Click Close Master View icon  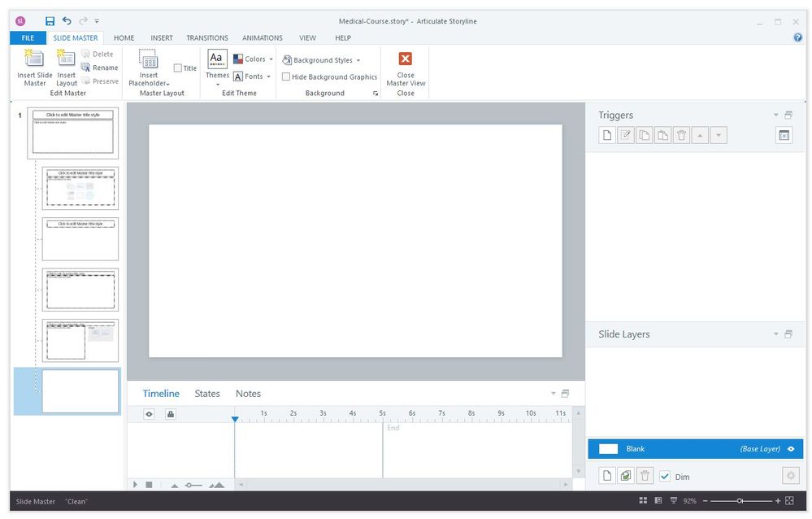(406, 59)
